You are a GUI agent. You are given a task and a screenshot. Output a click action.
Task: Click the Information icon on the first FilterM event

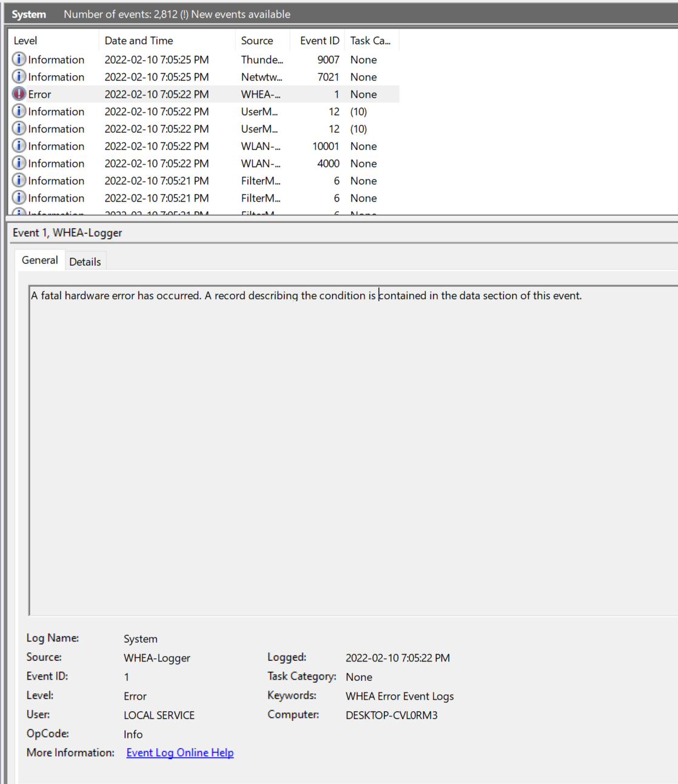click(19, 181)
